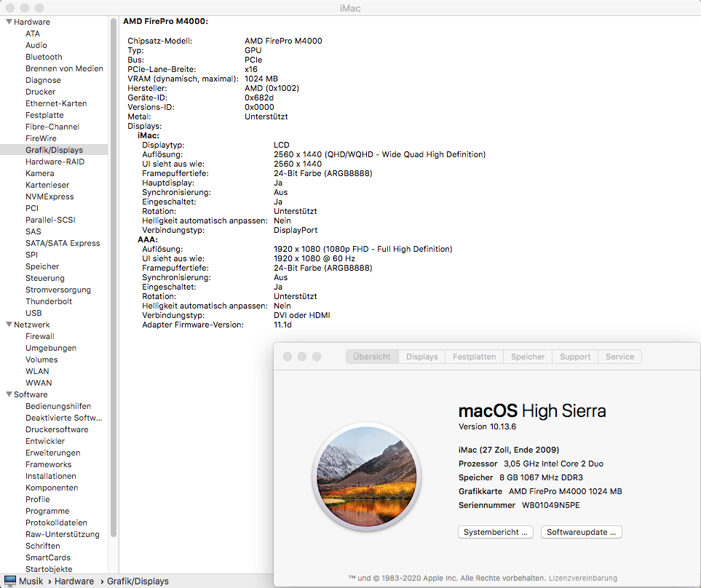Viewport: 701px width, 588px height.
Task: Open Protokolldateien entry
Action: coord(56,522)
